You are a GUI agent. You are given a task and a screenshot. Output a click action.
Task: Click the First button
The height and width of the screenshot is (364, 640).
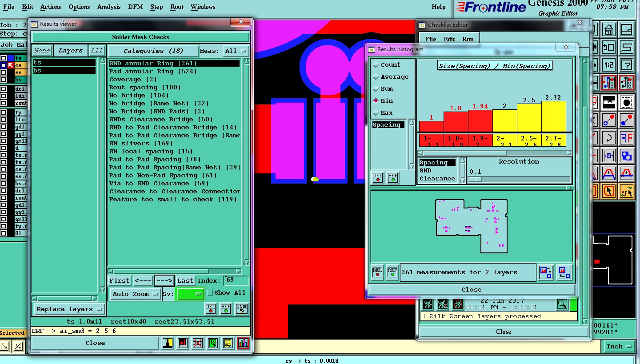[x=120, y=280]
